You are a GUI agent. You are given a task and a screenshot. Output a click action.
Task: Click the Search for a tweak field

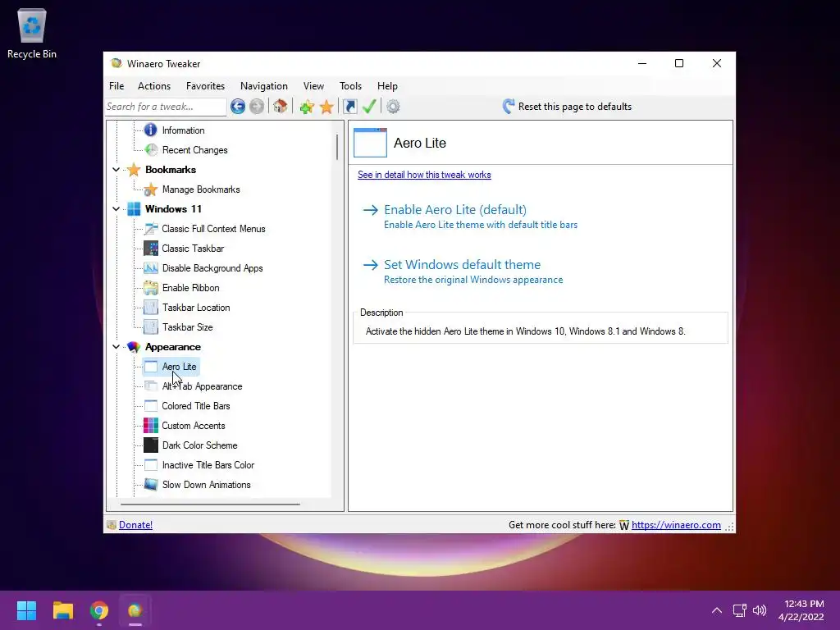click(166, 107)
